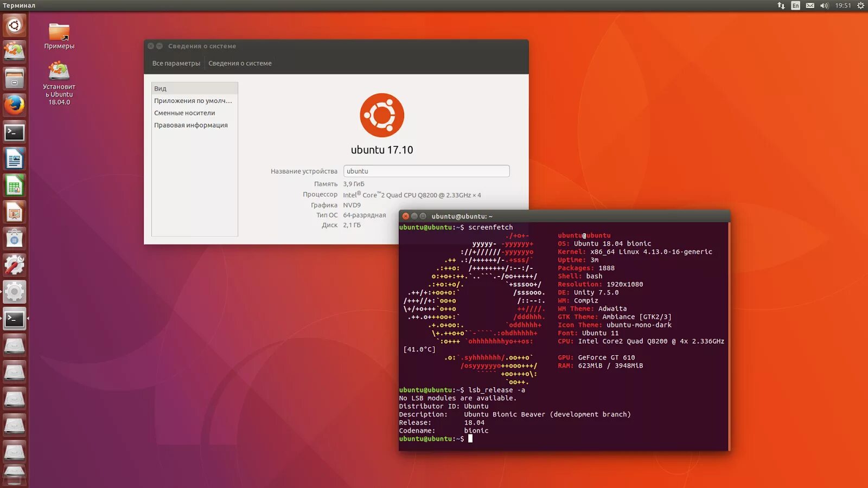Select Правовая информация in the sidebar
This screenshot has height=488, width=868.
pos(195,125)
